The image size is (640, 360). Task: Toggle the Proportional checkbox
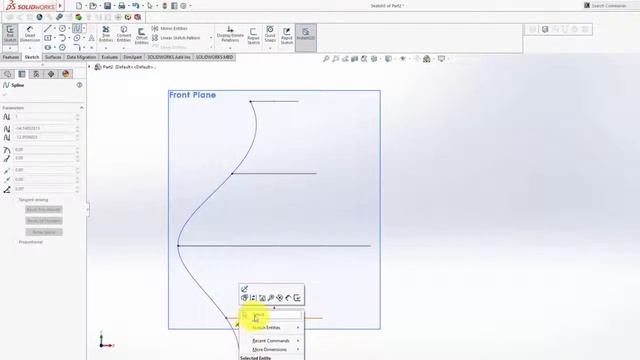point(15,242)
